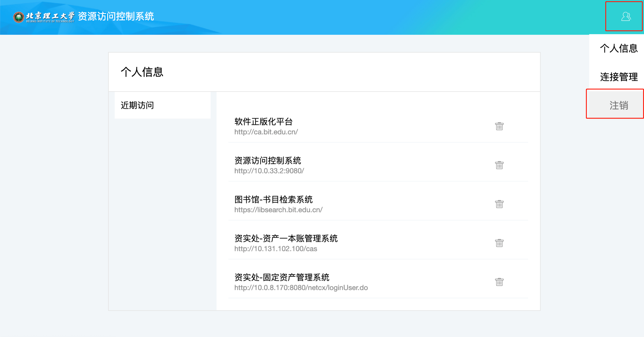Click the https://libsearch.bit.edu.cn/ URL

click(x=278, y=210)
